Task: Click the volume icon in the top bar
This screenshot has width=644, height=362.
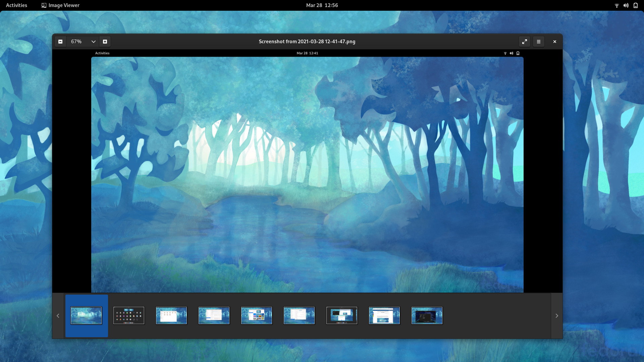Action: tap(626, 5)
